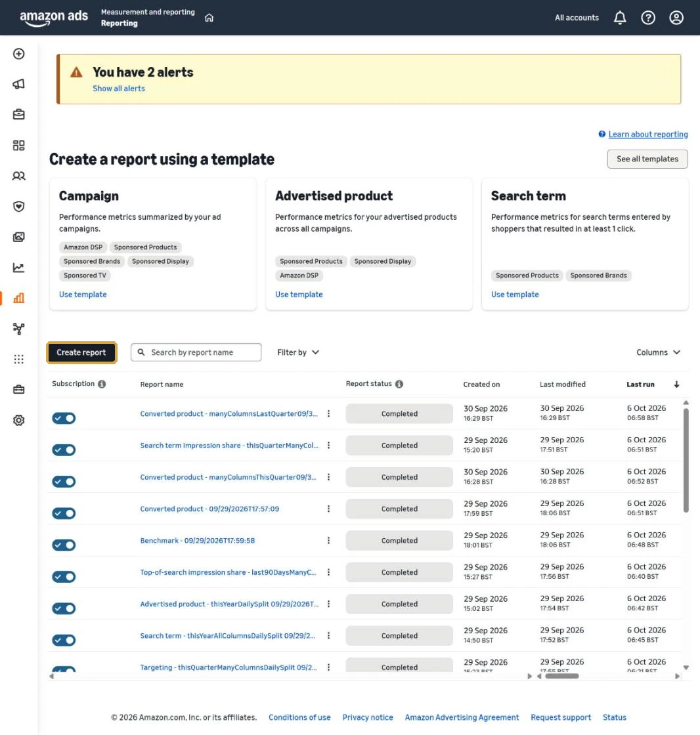The height and width of the screenshot is (735, 700).
Task: Open Targeting thisQuarterManyColumnsDailySplit report link
Action: point(229,667)
